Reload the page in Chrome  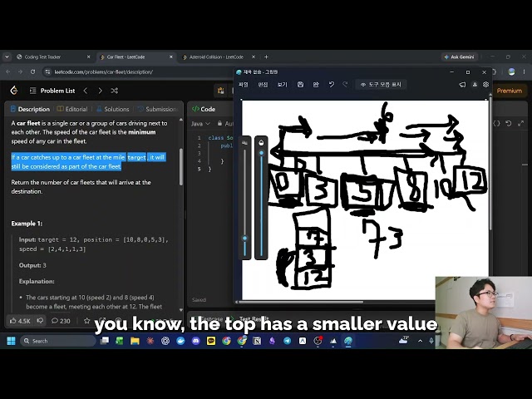click(32, 72)
